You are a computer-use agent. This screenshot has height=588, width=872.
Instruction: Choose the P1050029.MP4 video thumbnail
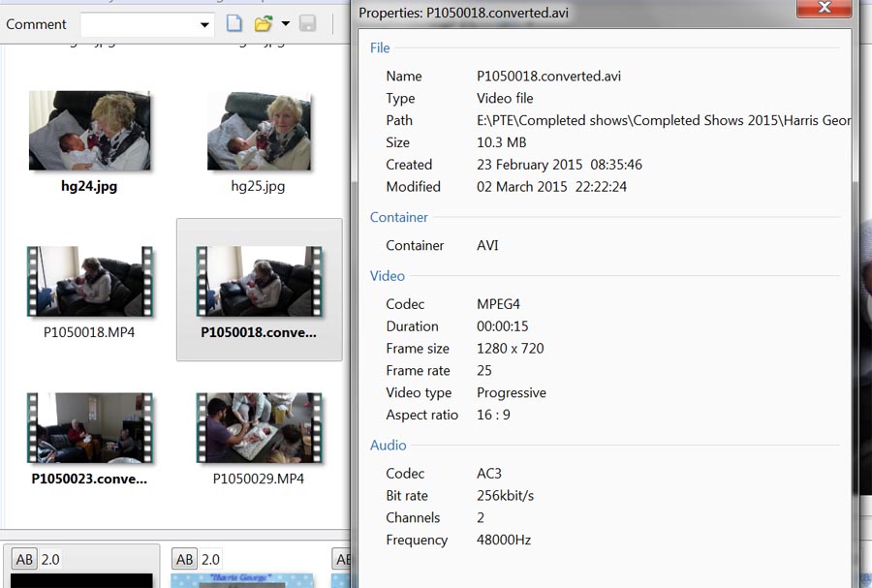(x=259, y=428)
